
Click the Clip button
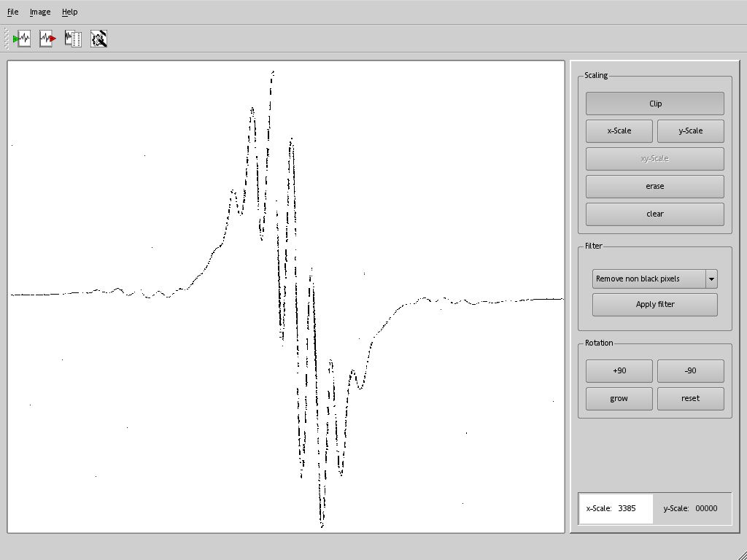click(655, 104)
